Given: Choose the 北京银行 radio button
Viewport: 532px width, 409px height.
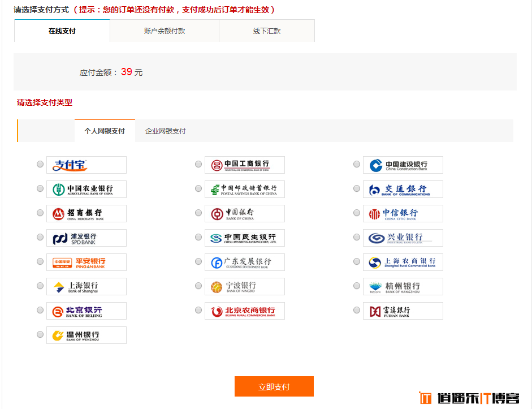Looking at the screenshot, I should [x=40, y=310].
